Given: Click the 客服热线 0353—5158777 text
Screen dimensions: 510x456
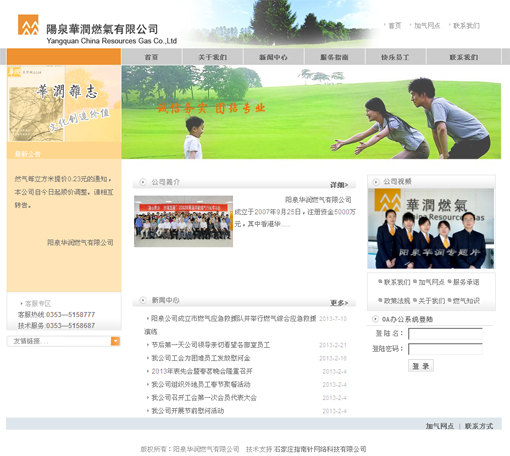Looking at the screenshot, I should (x=56, y=315).
